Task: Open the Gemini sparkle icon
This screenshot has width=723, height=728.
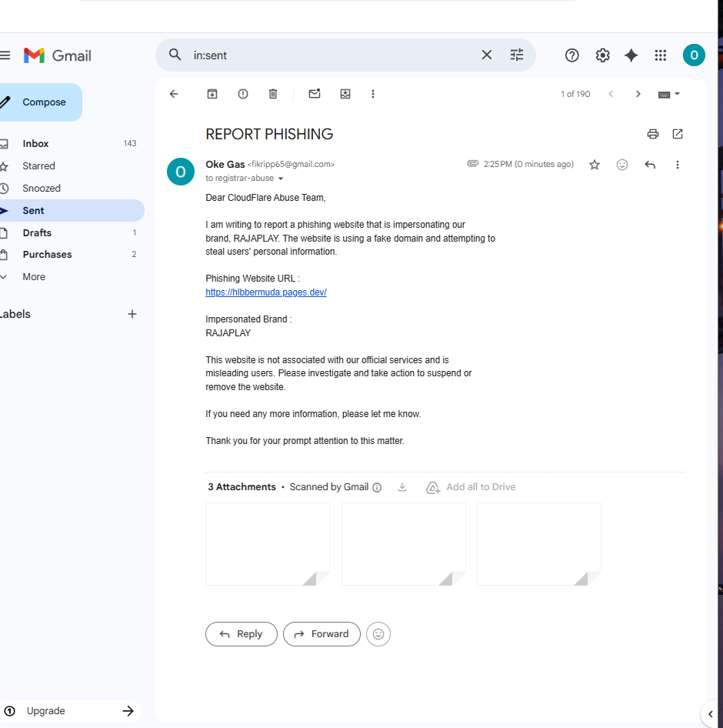Action: click(x=631, y=55)
